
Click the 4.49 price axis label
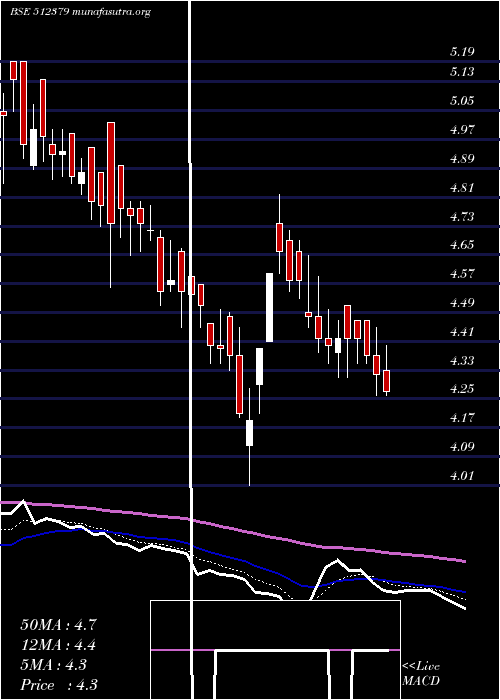coord(462,303)
